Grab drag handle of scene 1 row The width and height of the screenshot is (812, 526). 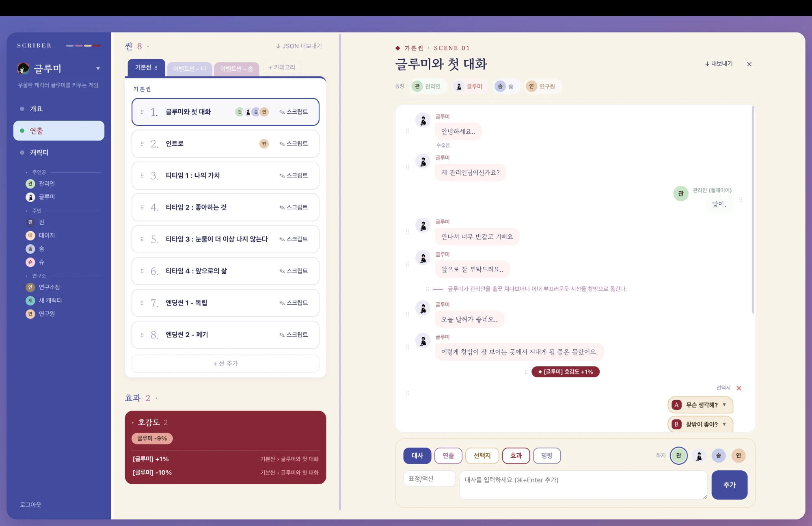(x=142, y=112)
